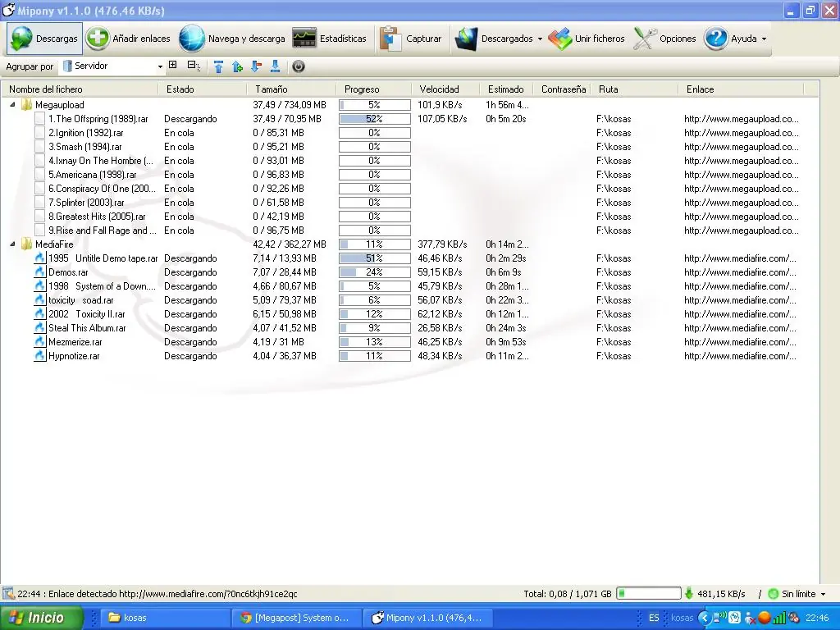
Task: Sort by Nombre del fichero column
Action: [80, 89]
